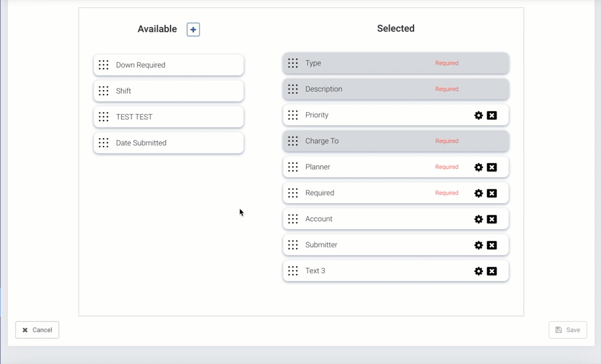Remove the Submitter field with X icon

tap(492, 245)
